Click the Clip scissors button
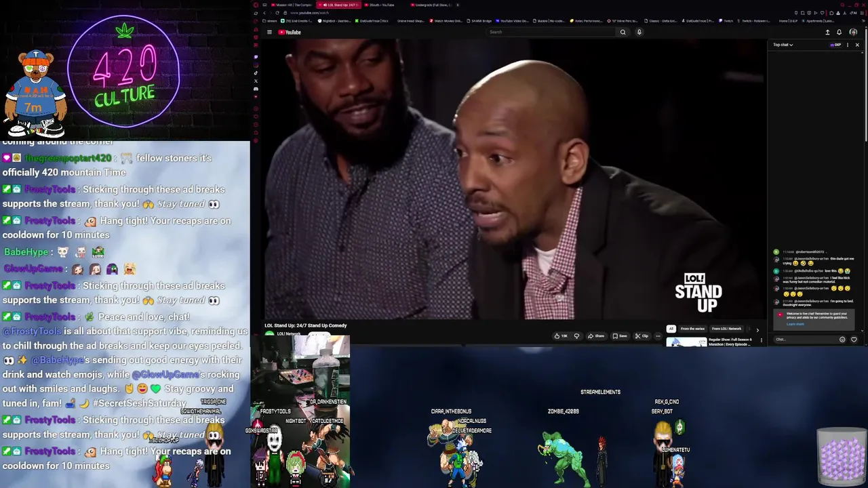This screenshot has width=868, height=488. [x=642, y=336]
